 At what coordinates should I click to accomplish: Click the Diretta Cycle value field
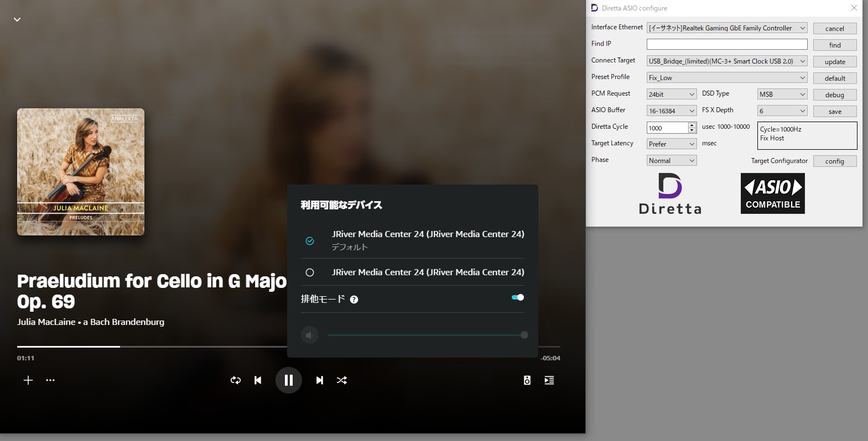667,128
